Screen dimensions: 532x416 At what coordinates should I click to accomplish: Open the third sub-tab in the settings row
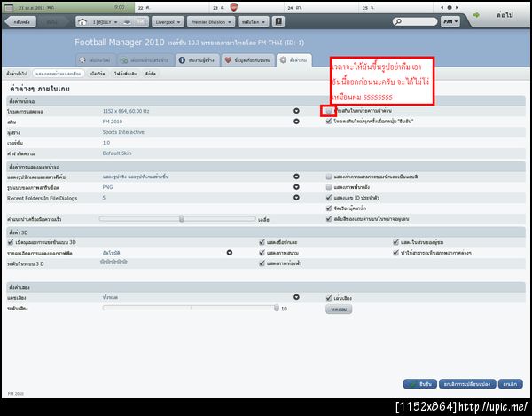[x=98, y=74]
